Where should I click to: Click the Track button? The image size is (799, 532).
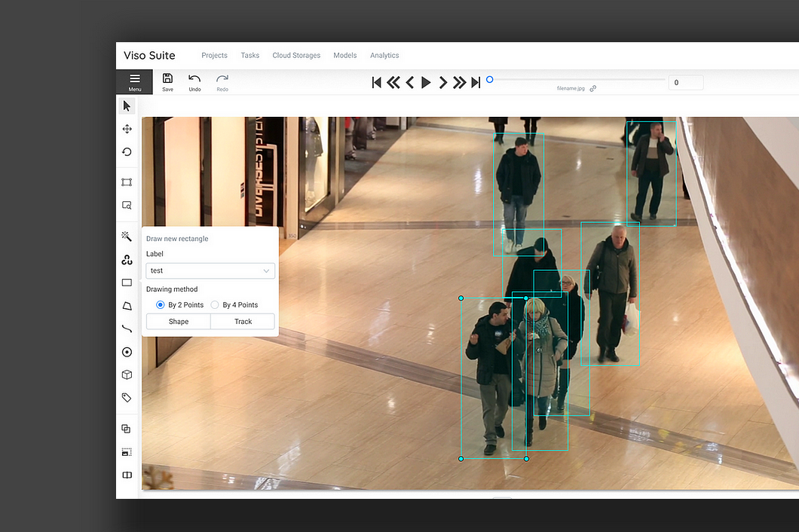pyautogui.click(x=243, y=322)
